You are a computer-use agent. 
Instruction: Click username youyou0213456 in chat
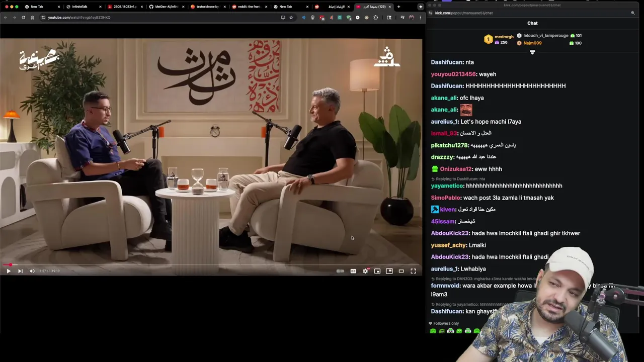[453, 74]
